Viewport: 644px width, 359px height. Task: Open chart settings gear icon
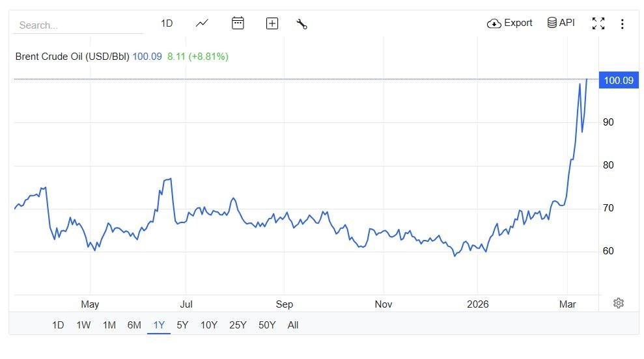click(x=619, y=303)
